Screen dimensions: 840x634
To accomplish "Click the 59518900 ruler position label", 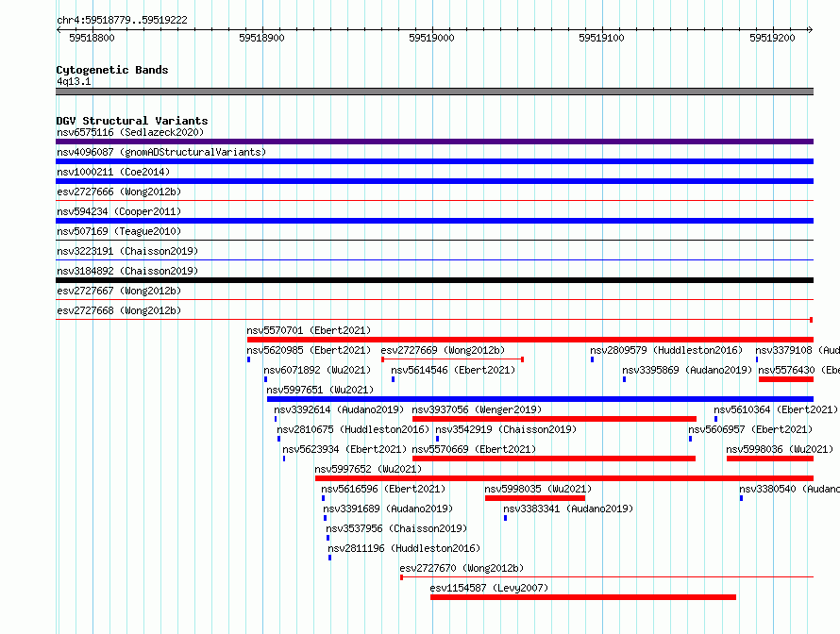I will [x=261, y=38].
